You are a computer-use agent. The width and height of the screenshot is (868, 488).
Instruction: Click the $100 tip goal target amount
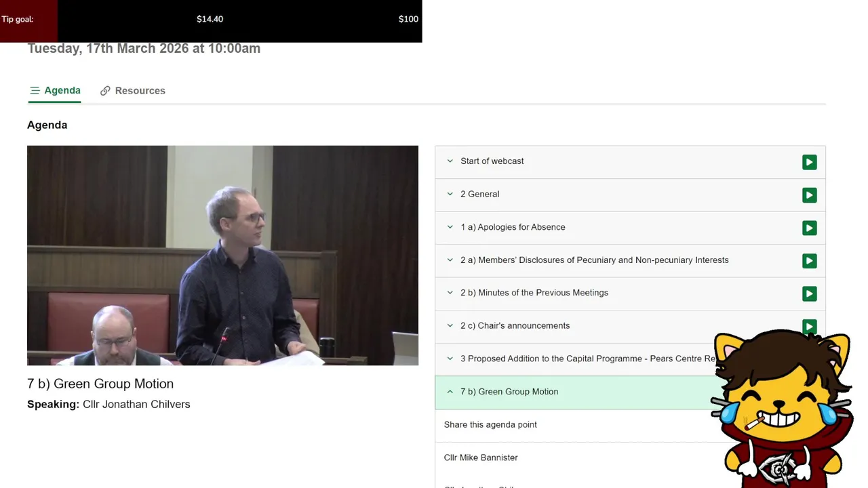pos(408,19)
